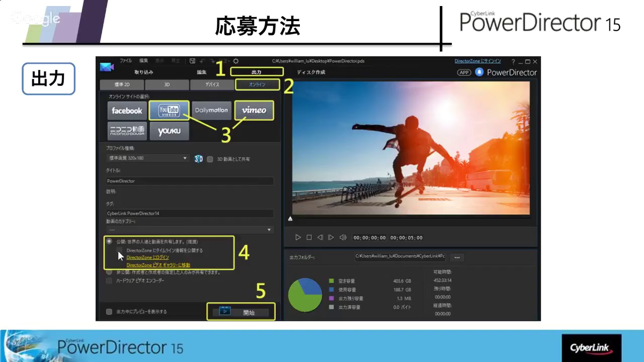Choose the YouTube upload site
644x362 pixels.
pyautogui.click(x=169, y=111)
